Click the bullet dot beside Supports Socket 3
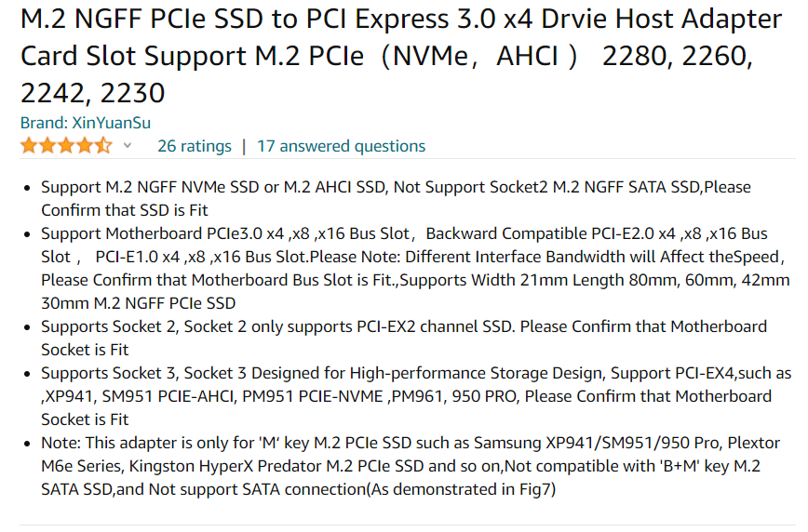Viewport: 808px width, 532px height. tap(27, 374)
